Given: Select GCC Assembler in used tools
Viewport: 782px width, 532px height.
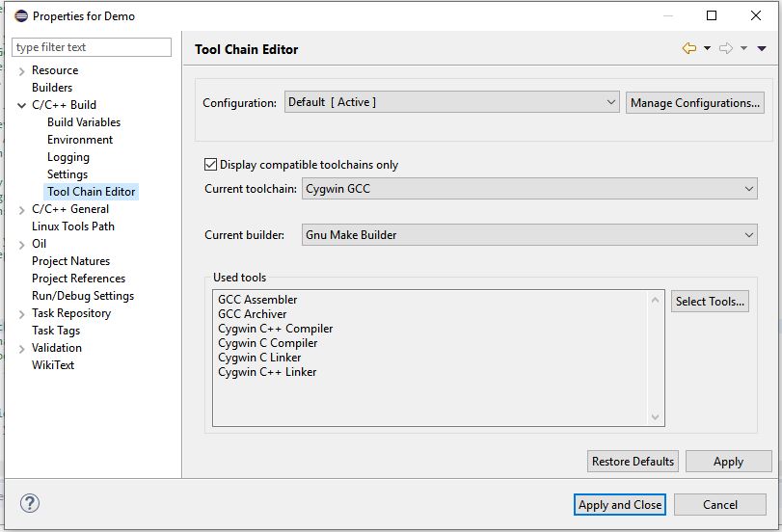Looking at the screenshot, I should click(257, 300).
